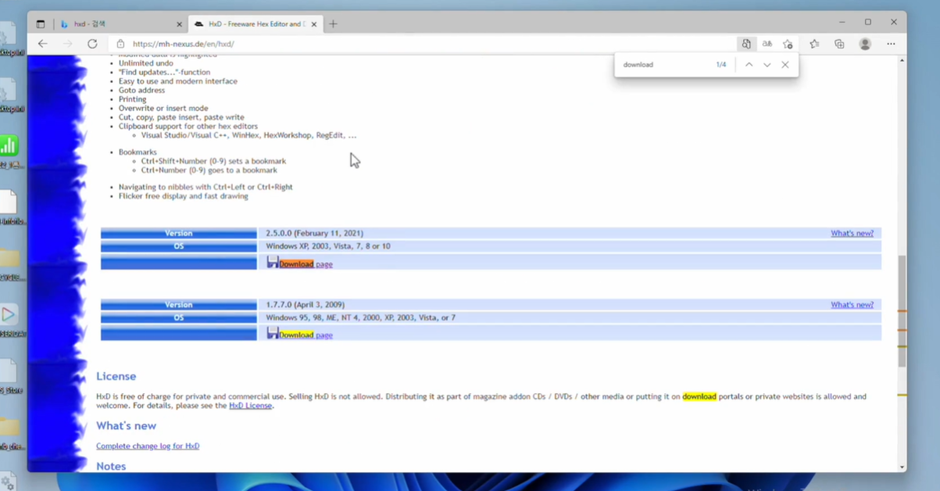The height and width of the screenshot is (491, 940).
Task: Open the browser settings and more menu
Action: (x=891, y=44)
